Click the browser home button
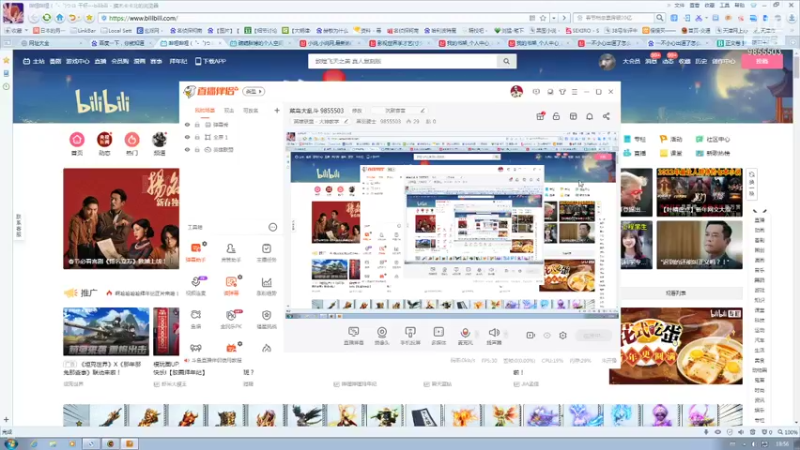 [60, 18]
